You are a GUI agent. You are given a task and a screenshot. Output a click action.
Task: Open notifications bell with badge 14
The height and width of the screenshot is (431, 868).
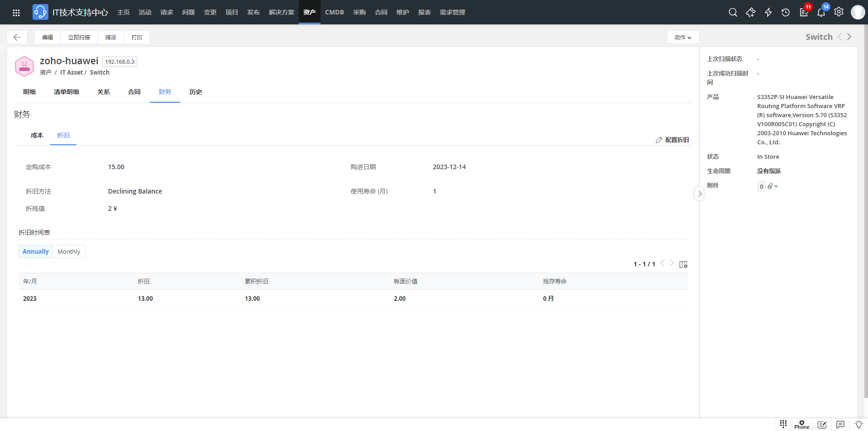point(822,12)
